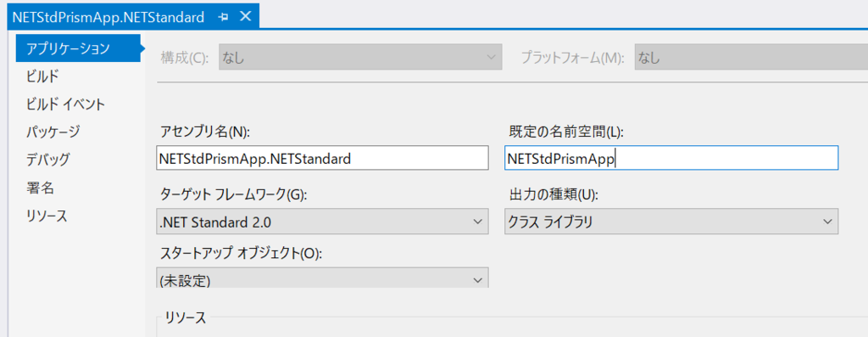Select the リソース side tab
868x337 pixels.
tap(47, 216)
